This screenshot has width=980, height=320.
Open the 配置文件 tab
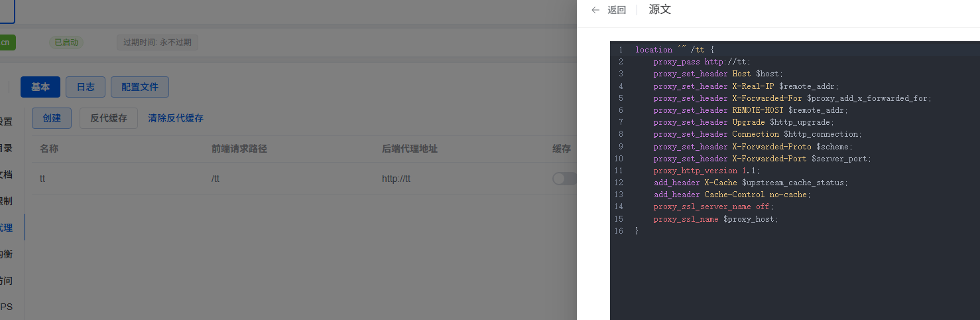[140, 87]
